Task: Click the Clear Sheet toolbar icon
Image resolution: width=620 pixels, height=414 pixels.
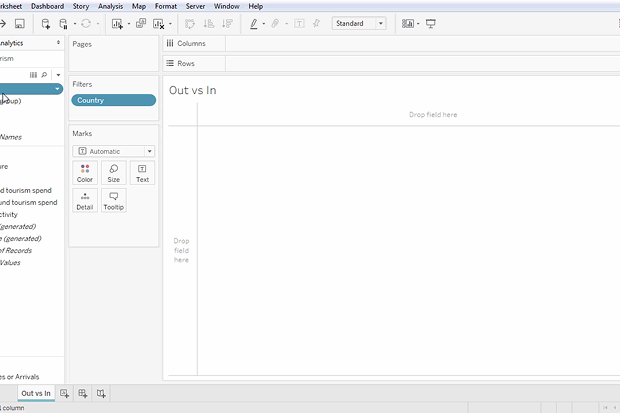Action: [159, 23]
